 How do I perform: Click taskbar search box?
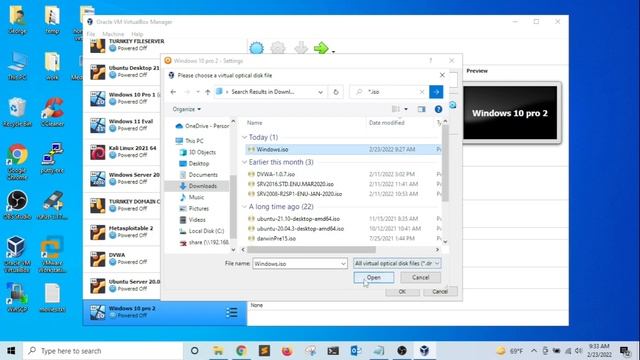(103, 351)
